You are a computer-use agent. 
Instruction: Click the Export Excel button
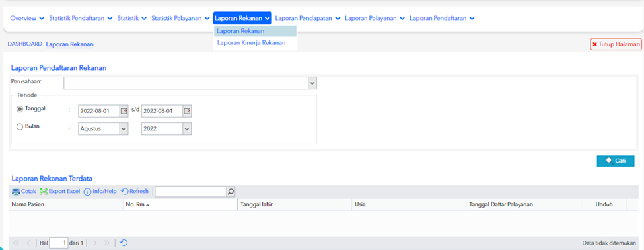tap(60, 192)
